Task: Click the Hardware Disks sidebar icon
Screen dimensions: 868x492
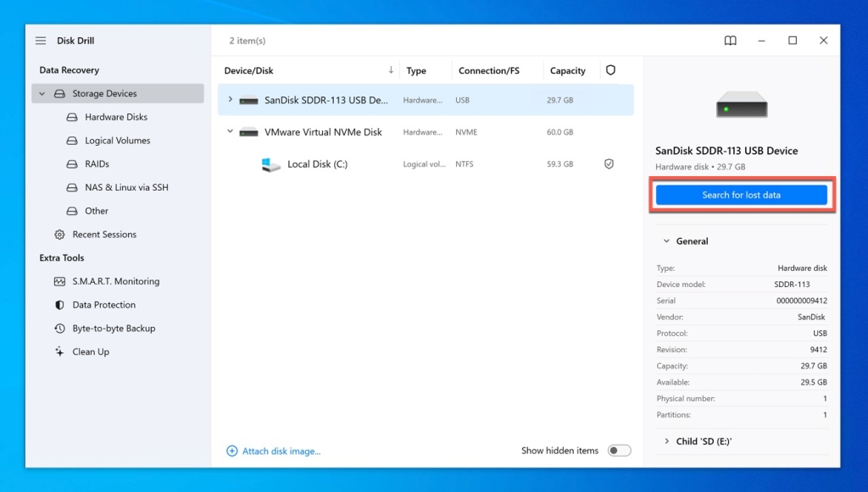Action: 73,117
